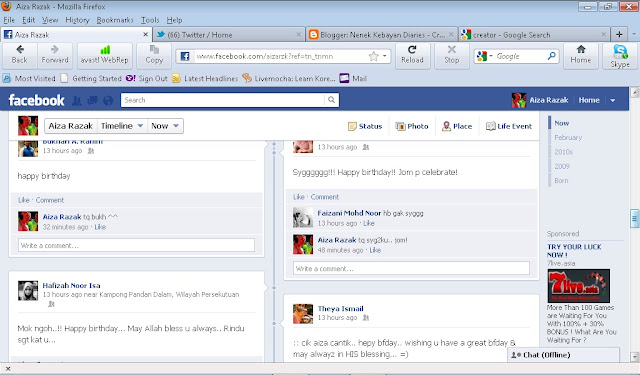
Task: Open the Edit menu
Action: (28, 20)
